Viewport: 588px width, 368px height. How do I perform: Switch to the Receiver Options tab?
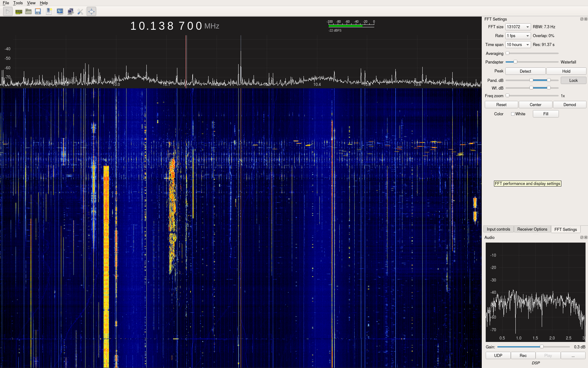532,229
